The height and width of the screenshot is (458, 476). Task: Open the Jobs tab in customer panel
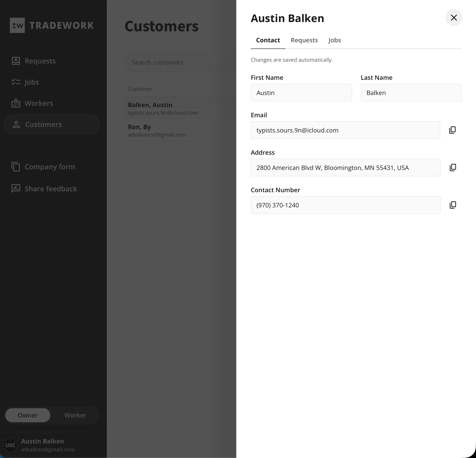coord(334,40)
